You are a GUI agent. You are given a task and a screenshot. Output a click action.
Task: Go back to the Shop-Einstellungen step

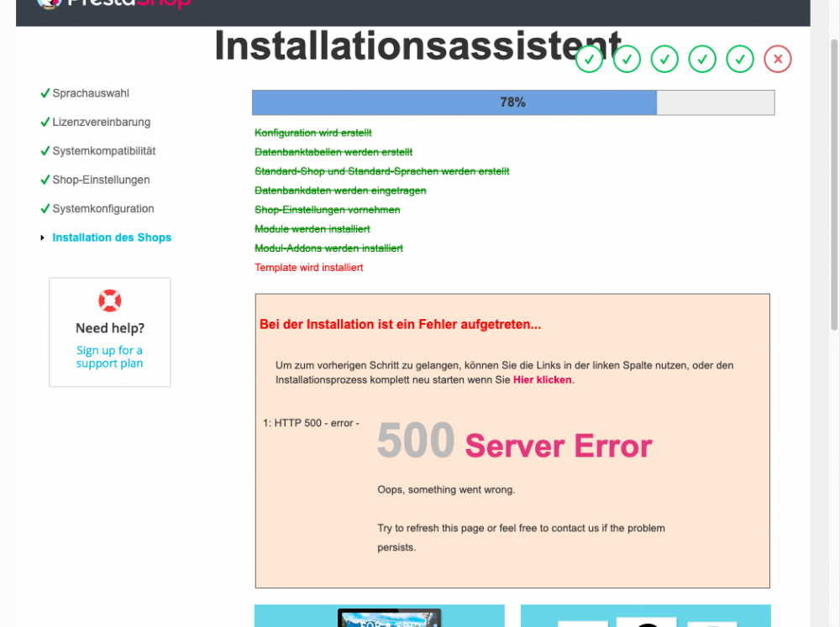pos(102,180)
